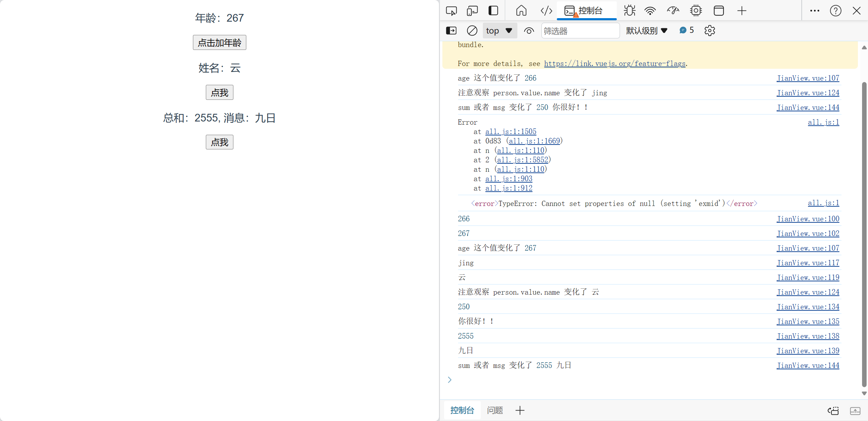Select the TypeError message text
This screenshot has height=421, width=868.
pyautogui.click(x=614, y=204)
